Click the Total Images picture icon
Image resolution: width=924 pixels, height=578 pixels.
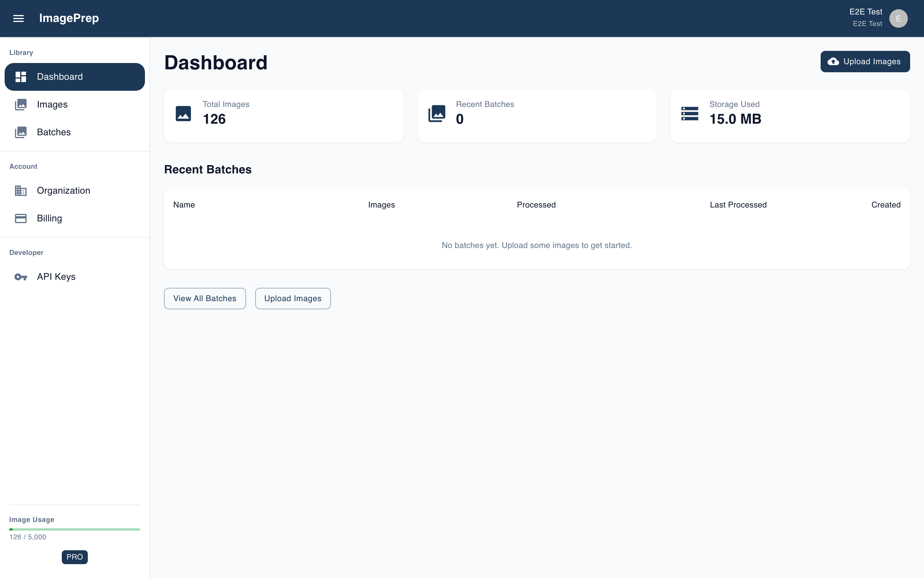183,114
